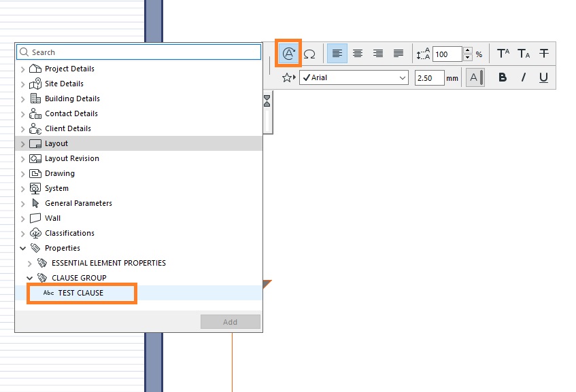Increase line spacing with up arrow
This screenshot has width=576, height=392.
[x=468, y=50]
